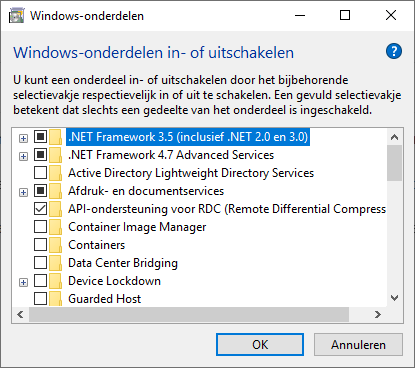The height and width of the screenshot is (368, 415).
Task: Uncheck API-ondersteuning voor RDC checkbox
Action: [40, 209]
